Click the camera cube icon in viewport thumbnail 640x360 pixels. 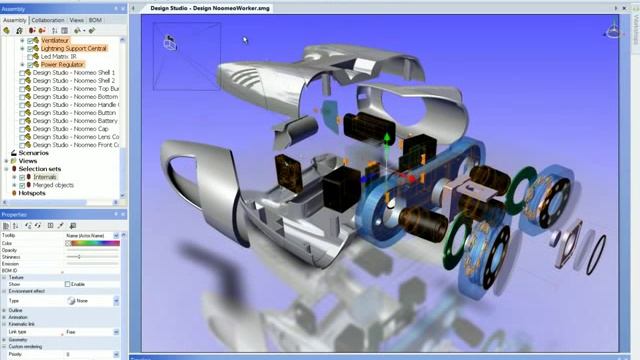(170, 43)
